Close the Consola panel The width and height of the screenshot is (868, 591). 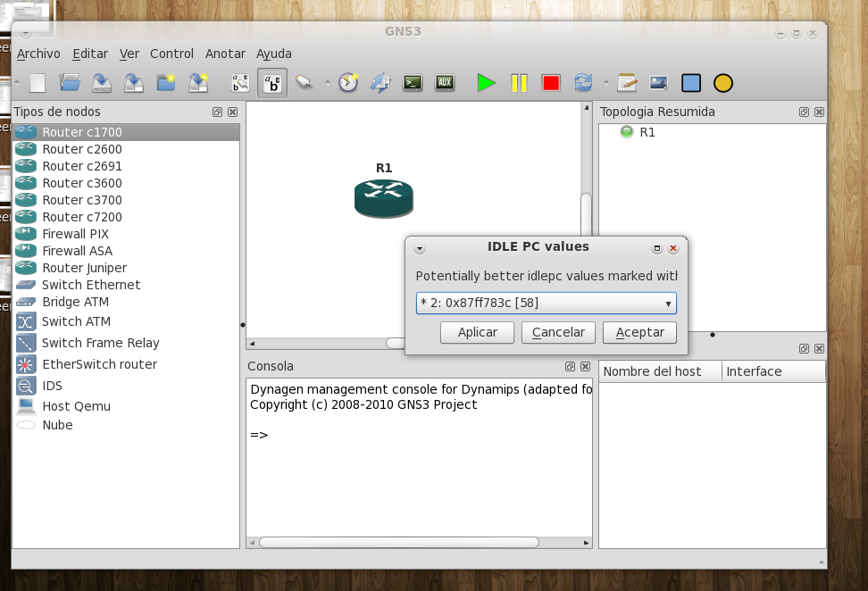(585, 366)
